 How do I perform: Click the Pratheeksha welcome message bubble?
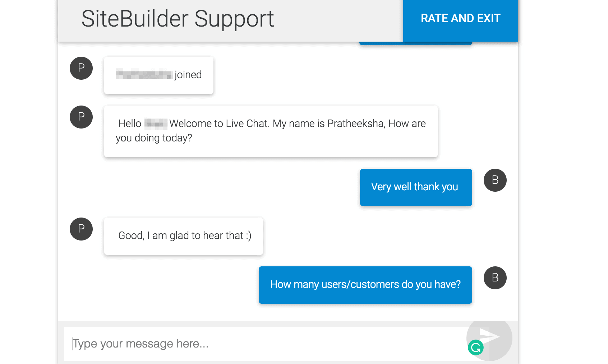tap(271, 131)
